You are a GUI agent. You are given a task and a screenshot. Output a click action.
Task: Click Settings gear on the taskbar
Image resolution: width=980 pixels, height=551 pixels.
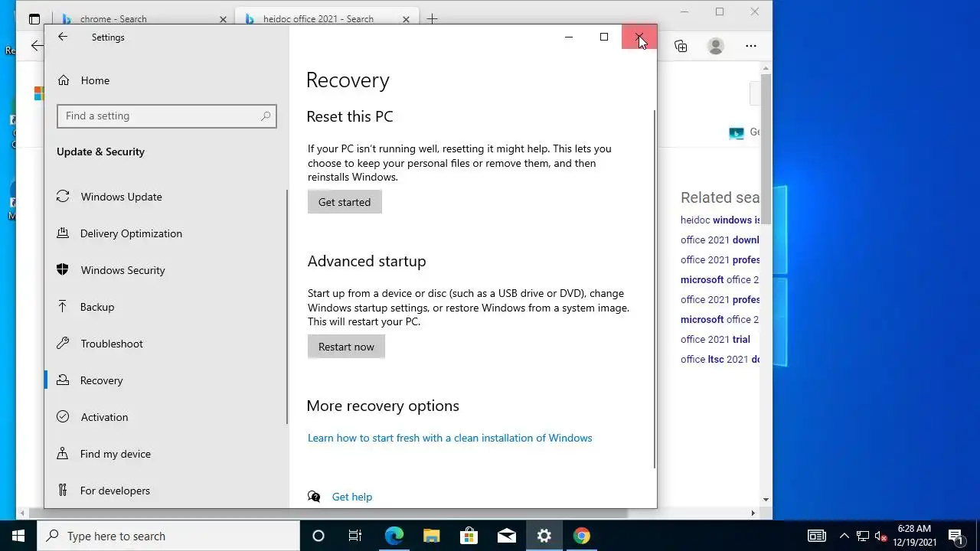pos(544,536)
